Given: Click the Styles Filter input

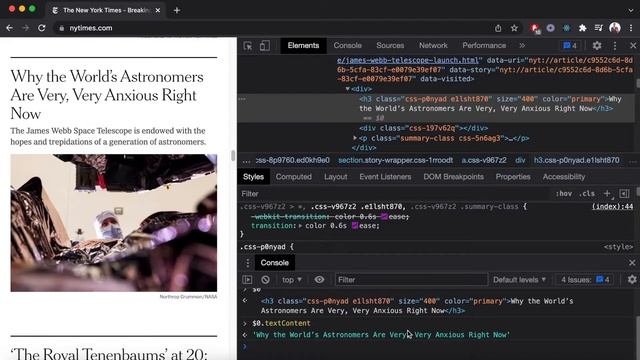Looking at the screenshot, I should coord(394,193).
